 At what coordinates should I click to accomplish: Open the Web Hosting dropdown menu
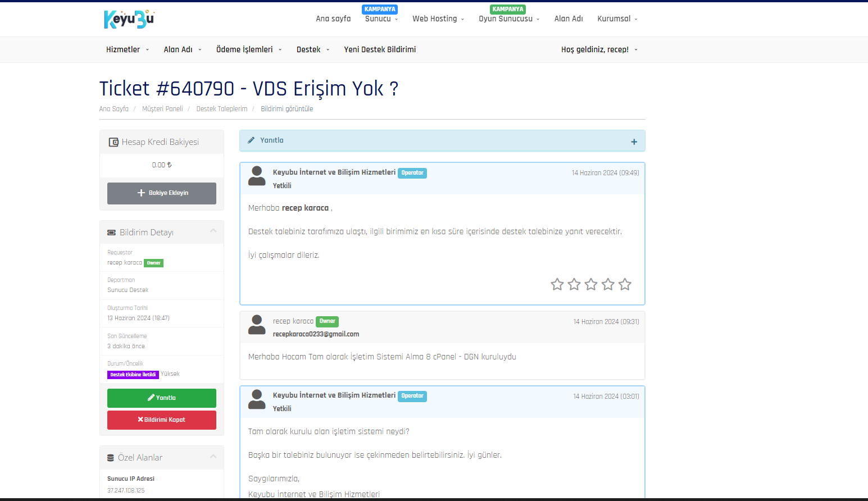438,19
